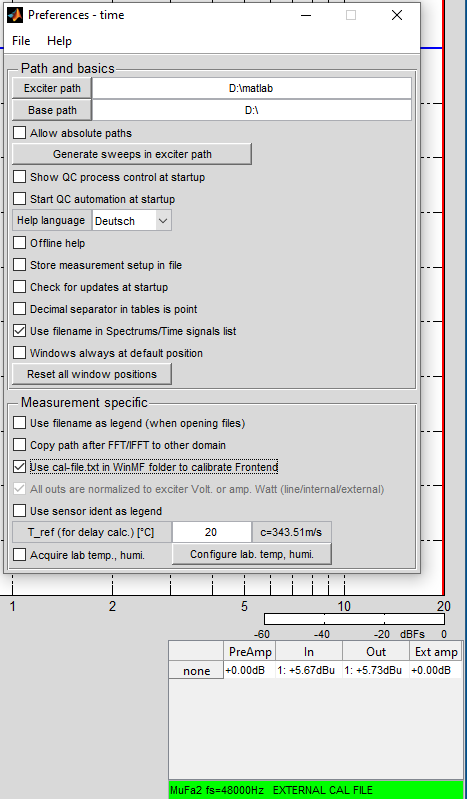This screenshot has width=467, height=799.
Task: Click the +0.00dB PreAmp cell
Action: pyautogui.click(x=250, y=671)
